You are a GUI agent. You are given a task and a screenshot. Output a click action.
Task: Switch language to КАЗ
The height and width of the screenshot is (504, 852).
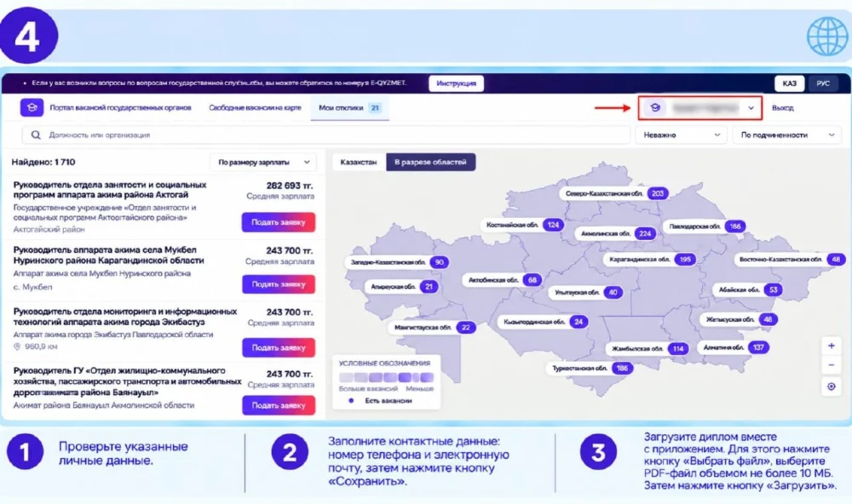(789, 83)
